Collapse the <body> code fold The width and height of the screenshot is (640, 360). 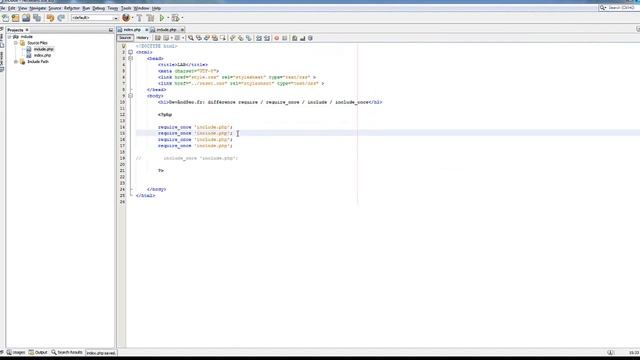131,96
